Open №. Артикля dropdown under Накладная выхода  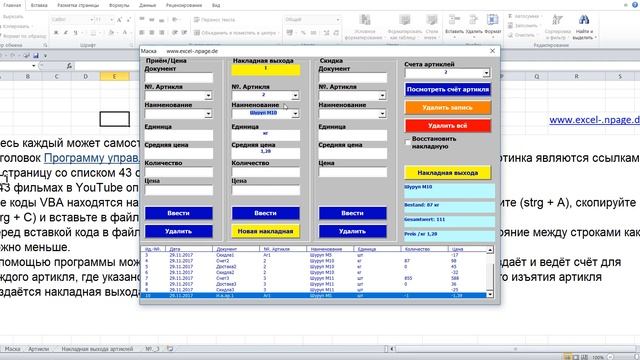pos(295,96)
